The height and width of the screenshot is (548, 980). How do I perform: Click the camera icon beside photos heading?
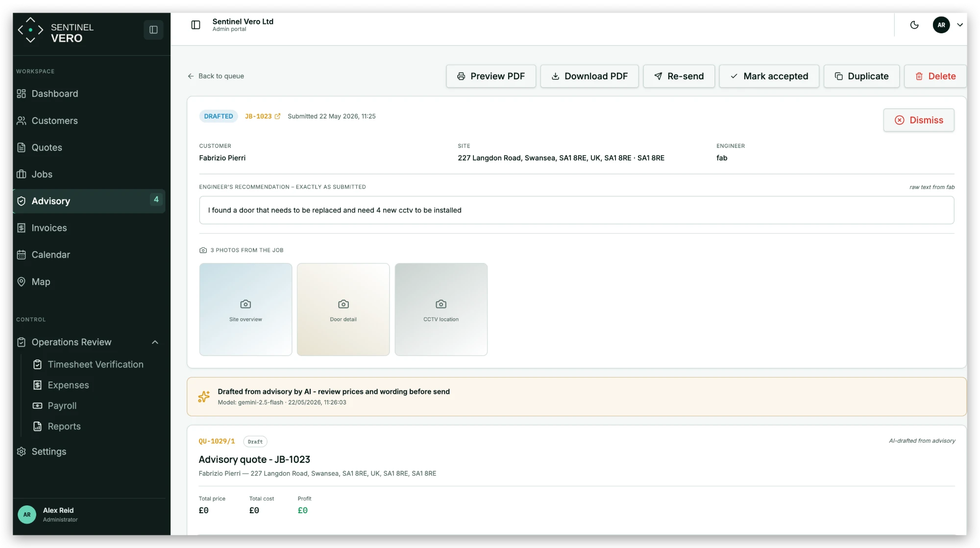203,250
